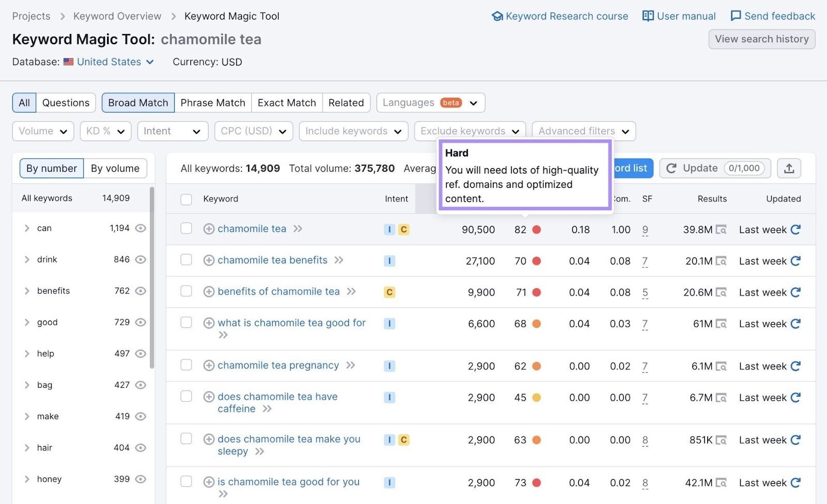Refresh metrics for benefits of chamomile tea row
This screenshot has width=827, height=504.
click(x=795, y=292)
